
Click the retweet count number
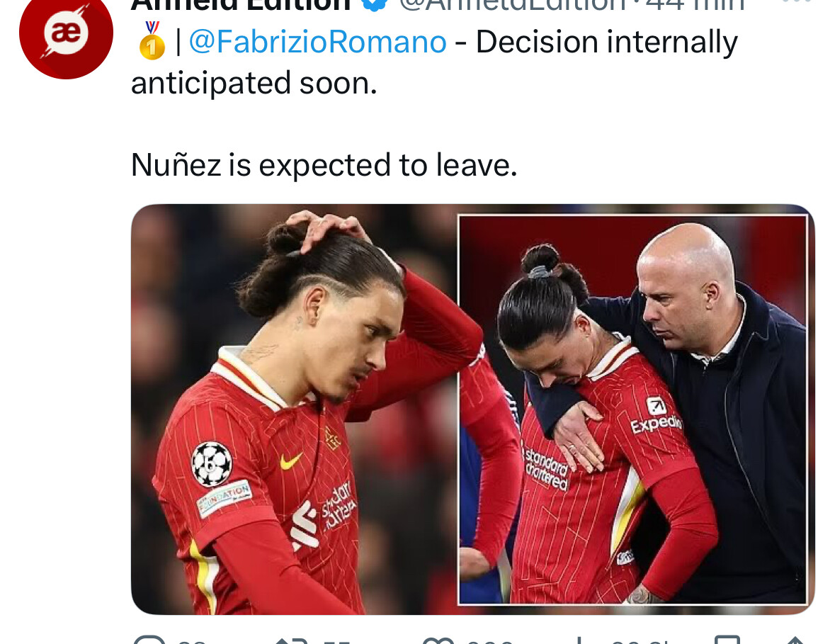(336, 640)
